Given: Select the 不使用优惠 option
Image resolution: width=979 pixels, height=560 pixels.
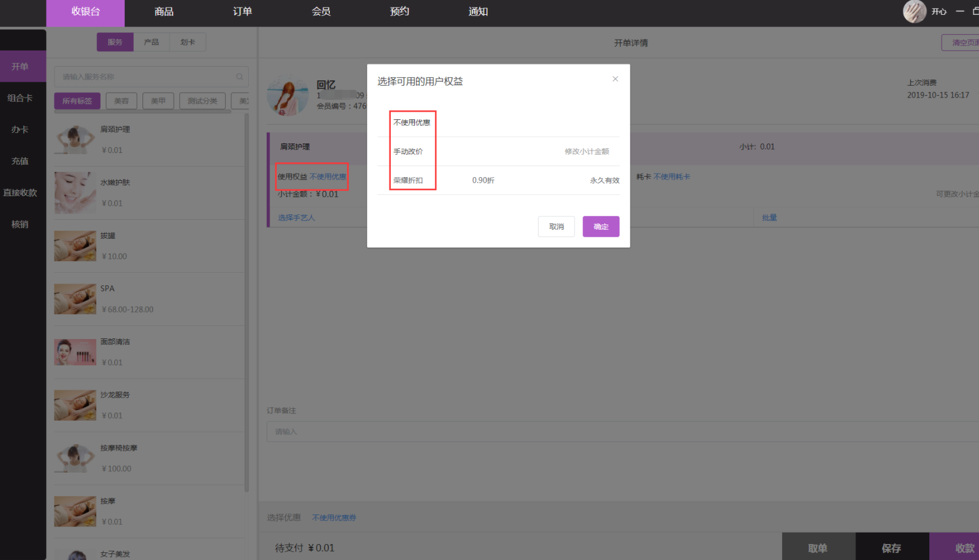Looking at the screenshot, I should pos(412,122).
